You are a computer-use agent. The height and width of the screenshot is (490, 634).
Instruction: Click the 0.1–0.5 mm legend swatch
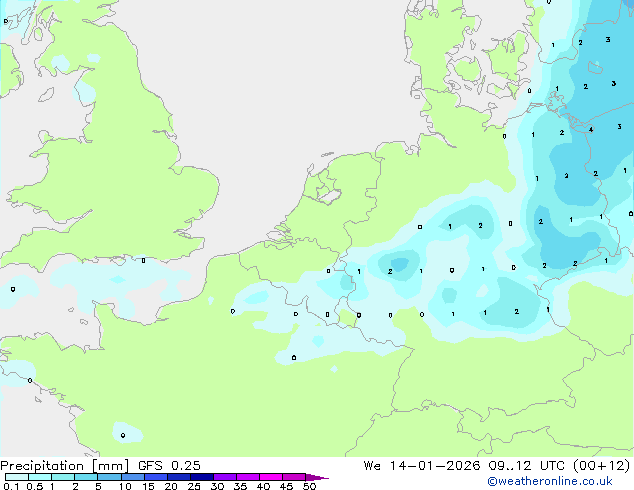click(x=17, y=477)
